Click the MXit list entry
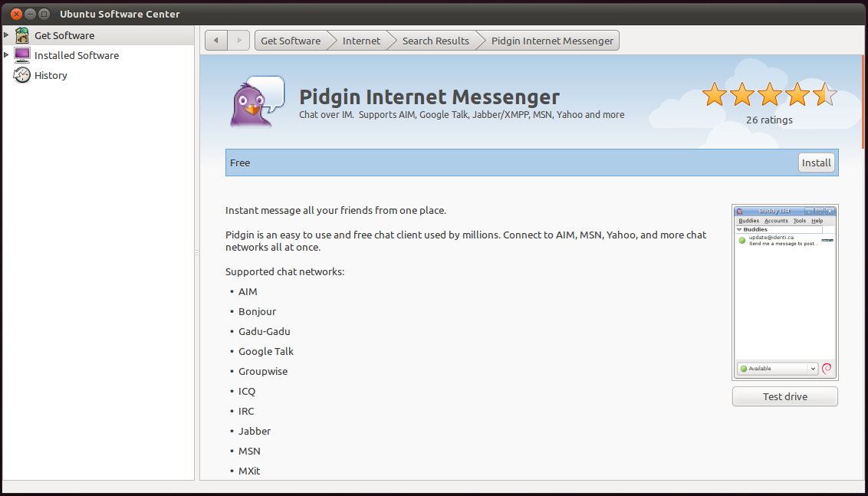This screenshot has height=496, width=868. 249,471
